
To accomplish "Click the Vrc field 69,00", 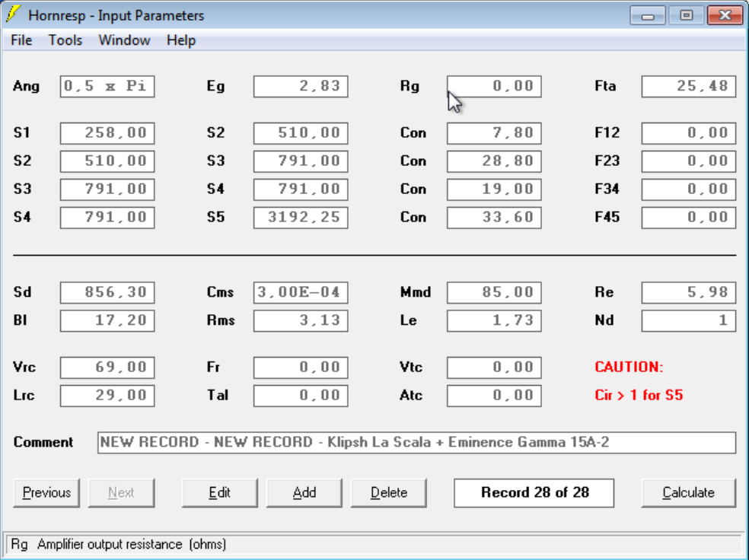I will (x=107, y=367).
